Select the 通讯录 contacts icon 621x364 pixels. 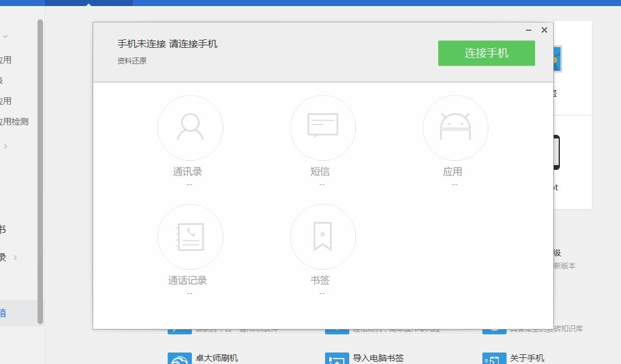point(190,128)
